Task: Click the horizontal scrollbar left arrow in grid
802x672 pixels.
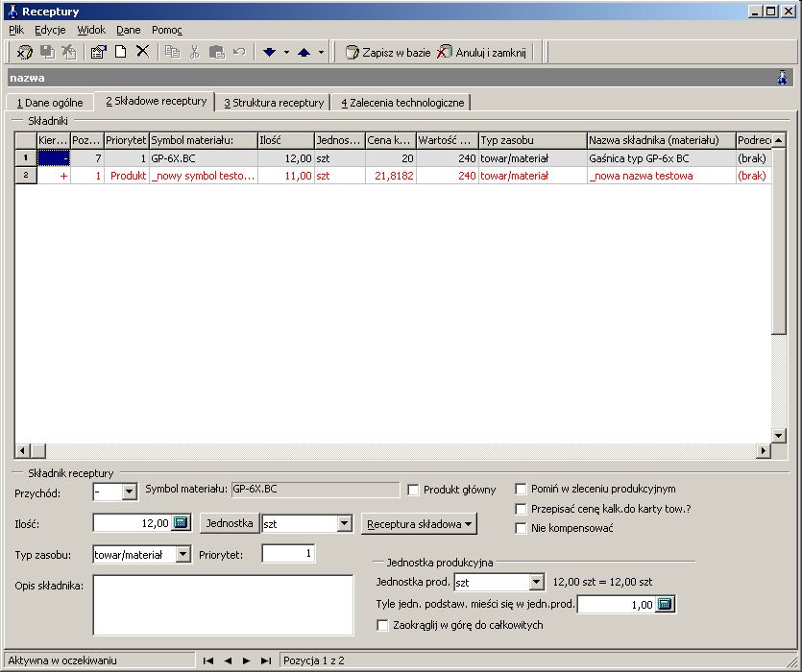Action: pyautogui.click(x=22, y=450)
